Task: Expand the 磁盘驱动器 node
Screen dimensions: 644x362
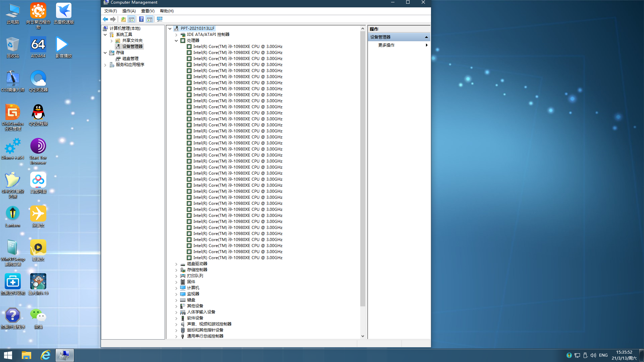Action: (176, 264)
